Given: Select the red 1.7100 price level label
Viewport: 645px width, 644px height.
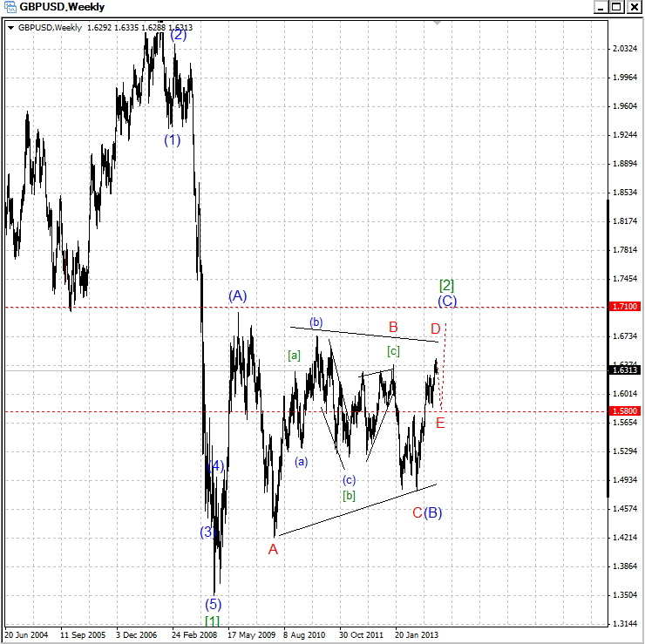Looking at the screenshot, I should click(x=624, y=307).
